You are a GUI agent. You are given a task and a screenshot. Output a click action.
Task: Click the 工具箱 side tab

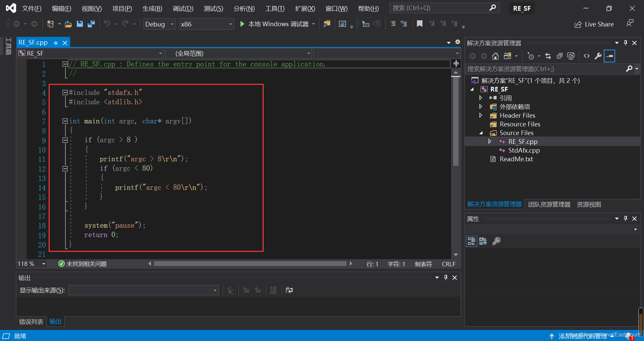9,46
